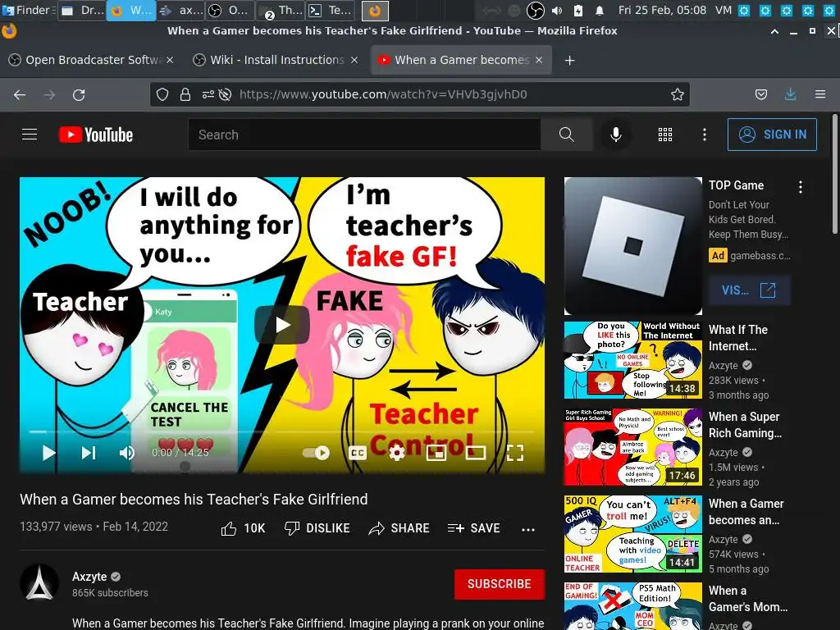This screenshot has width=840, height=630.
Task: Click the SIGN IN button
Action: click(772, 135)
